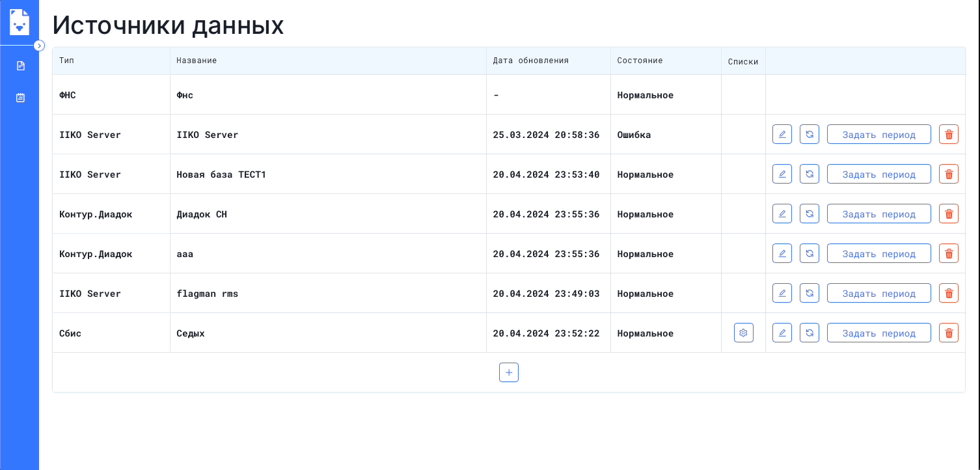Expand the sidebar with the chevron arrow

click(39, 46)
